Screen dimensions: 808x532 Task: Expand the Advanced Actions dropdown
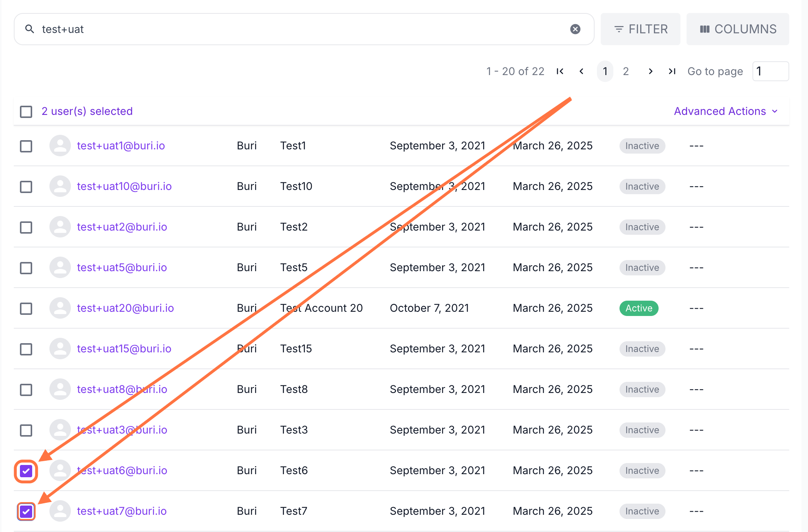click(726, 111)
